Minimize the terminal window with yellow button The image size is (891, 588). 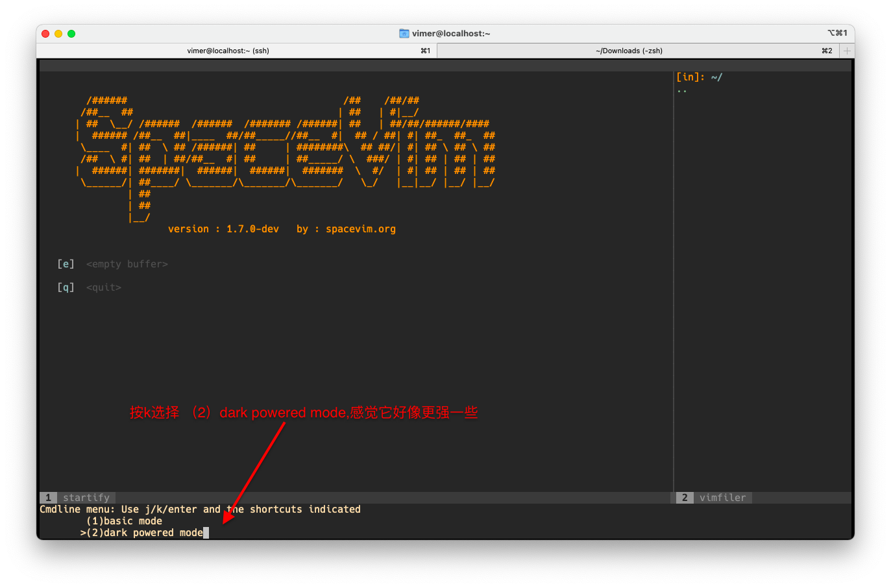(58, 34)
